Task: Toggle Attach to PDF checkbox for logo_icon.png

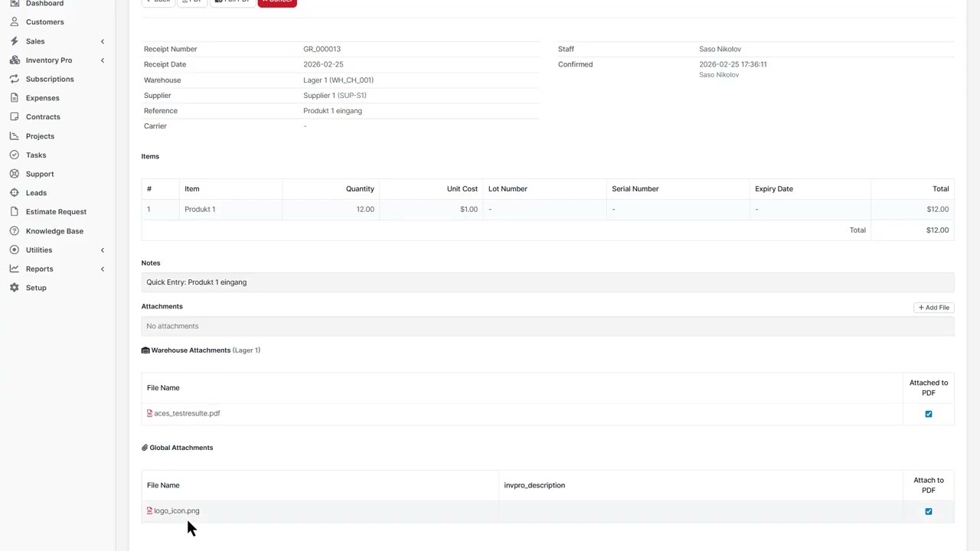Action: point(929,511)
